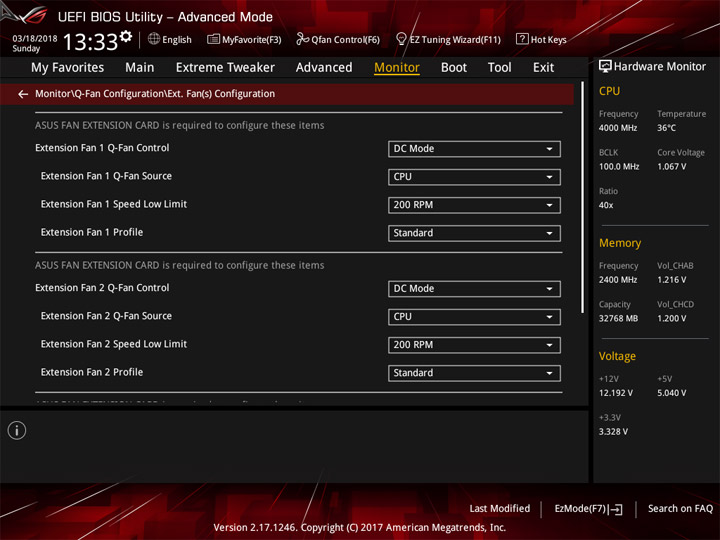Click Vol_CHCD value 1.200 V

(671, 318)
